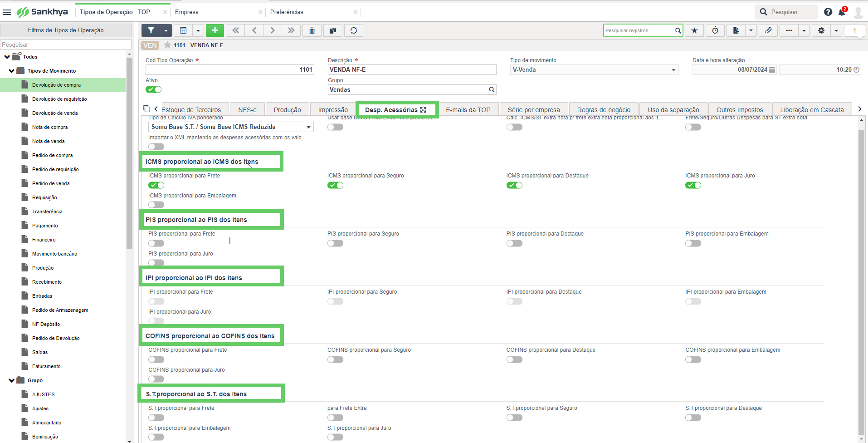Image resolution: width=868 pixels, height=443 pixels.
Task: Go to next record arrow
Action: click(273, 30)
